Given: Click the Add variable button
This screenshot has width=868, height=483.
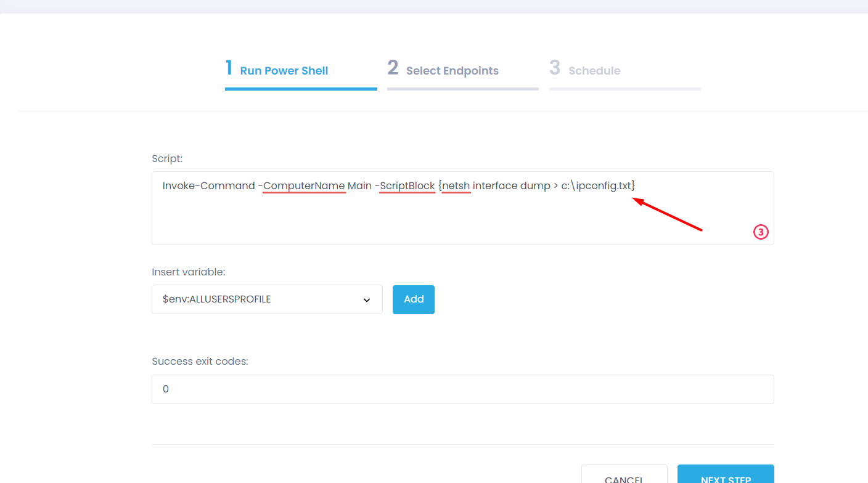Looking at the screenshot, I should tap(414, 299).
